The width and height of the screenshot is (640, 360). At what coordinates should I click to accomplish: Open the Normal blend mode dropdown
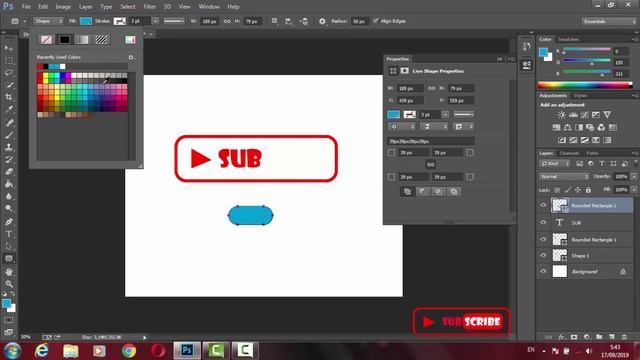[x=564, y=176]
